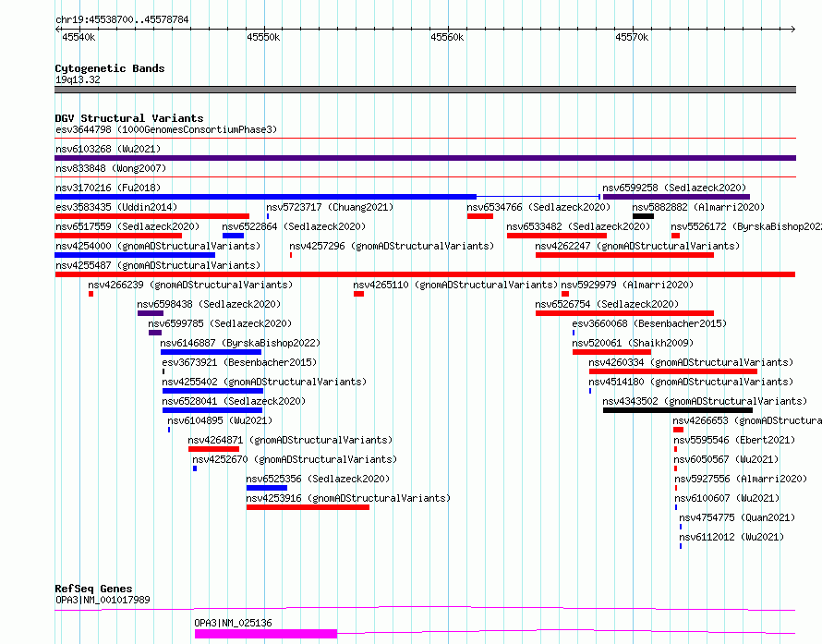Click the nsv4255487 gnomAD variant label

[158, 265]
